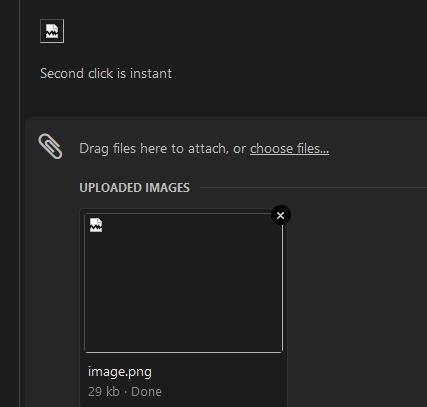Select the "image.png" file name
Viewport: 427px width, 407px height.
(120, 371)
